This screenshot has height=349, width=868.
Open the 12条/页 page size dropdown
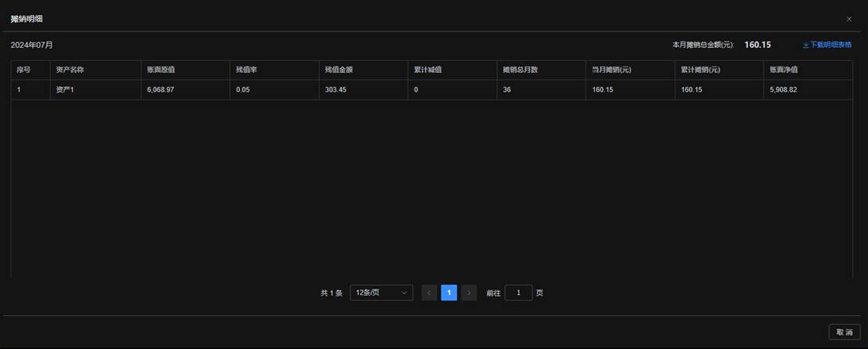point(381,293)
